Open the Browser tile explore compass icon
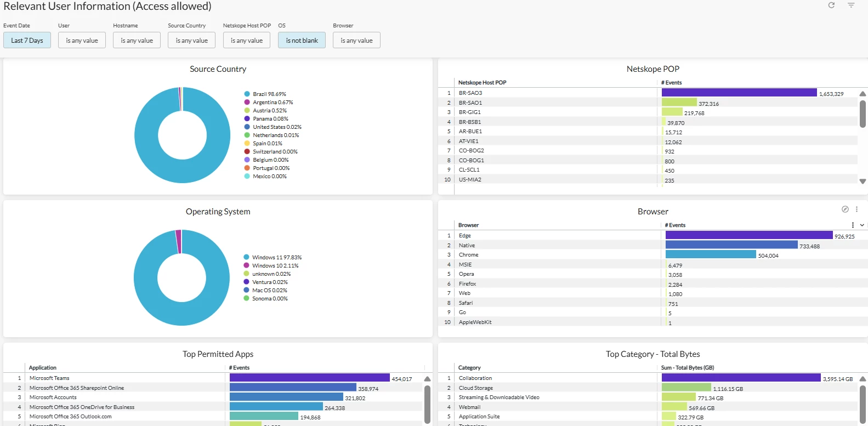The height and width of the screenshot is (426, 868). pyautogui.click(x=845, y=209)
